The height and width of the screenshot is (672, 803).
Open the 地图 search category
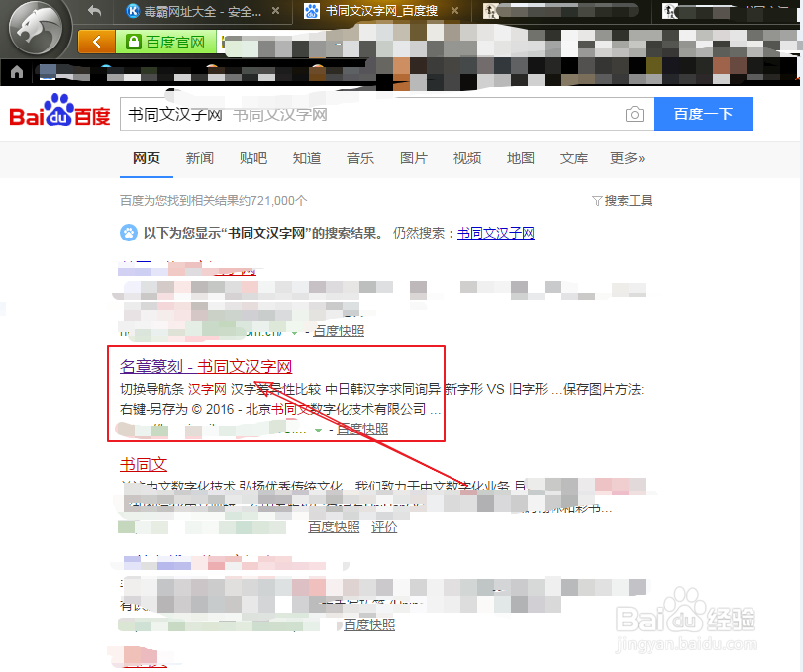pyautogui.click(x=520, y=157)
